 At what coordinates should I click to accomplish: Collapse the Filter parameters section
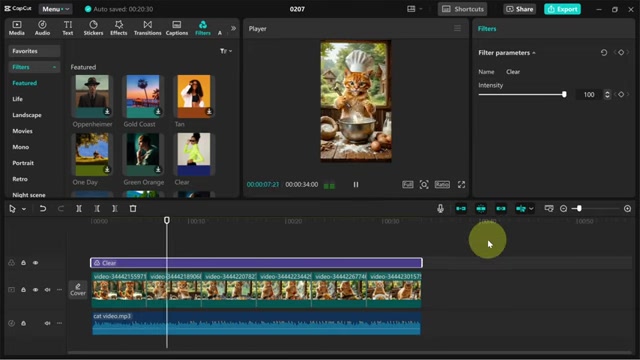[x=534, y=53]
